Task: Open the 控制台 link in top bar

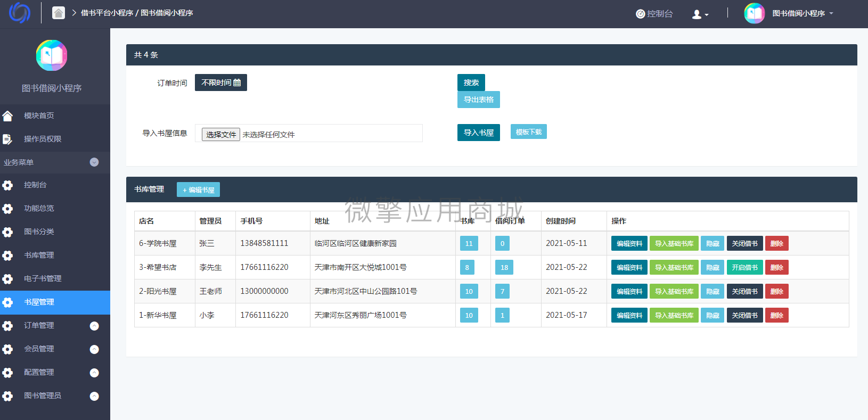Action: point(654,14)
